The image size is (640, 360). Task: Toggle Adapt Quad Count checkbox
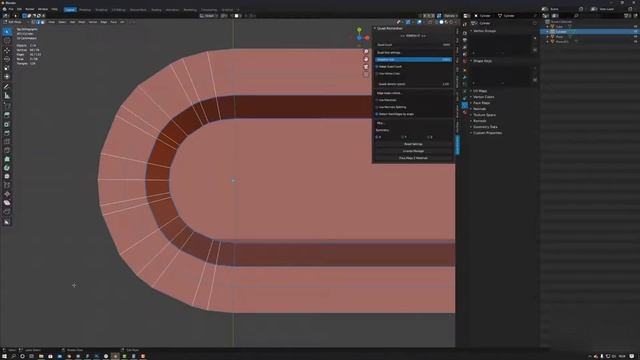tap(377, 67)
